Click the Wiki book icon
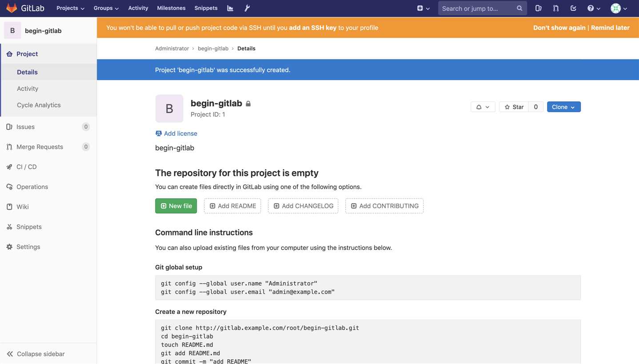Image resolution: width=639 pixels, height=364 pixels. (x=9, y=207)
